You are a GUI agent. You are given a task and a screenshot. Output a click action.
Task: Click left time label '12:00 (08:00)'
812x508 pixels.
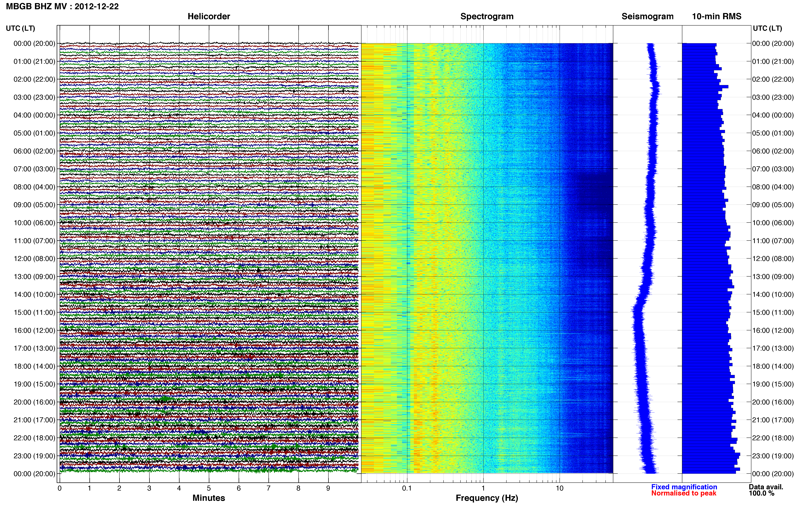[x=34, y=259]
